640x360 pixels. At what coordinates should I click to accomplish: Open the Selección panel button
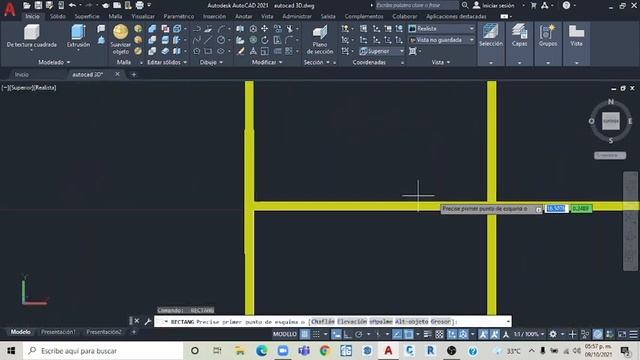491,44
